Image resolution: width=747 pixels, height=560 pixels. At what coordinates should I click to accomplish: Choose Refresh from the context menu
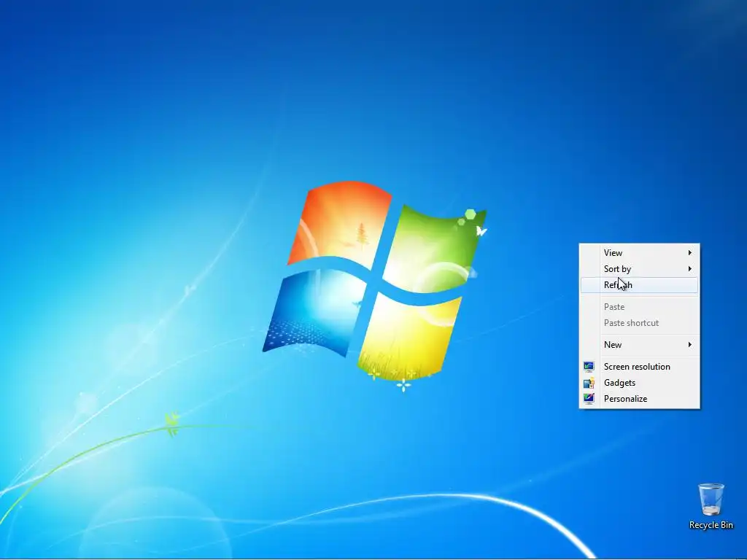coord(639,285)
